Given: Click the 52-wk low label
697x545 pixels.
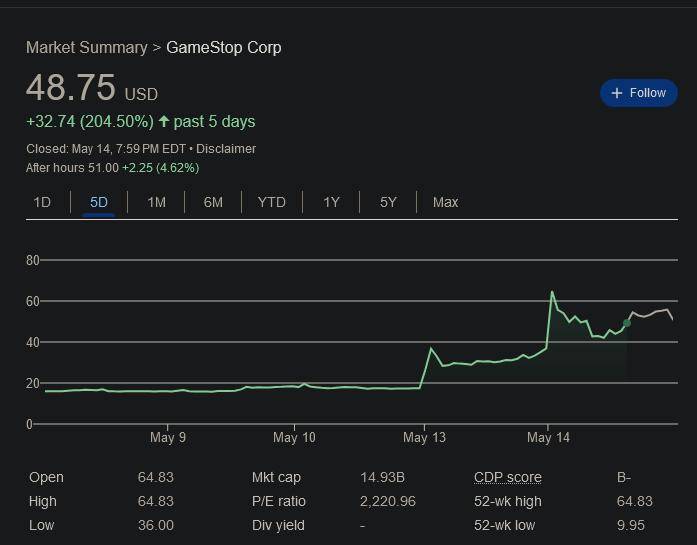Looking at the screenshot, I should 505,525.
